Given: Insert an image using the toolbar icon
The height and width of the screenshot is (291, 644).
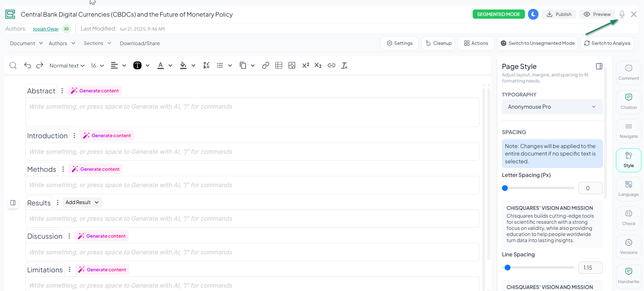Looking at the screenshot, I should (292, 66).
